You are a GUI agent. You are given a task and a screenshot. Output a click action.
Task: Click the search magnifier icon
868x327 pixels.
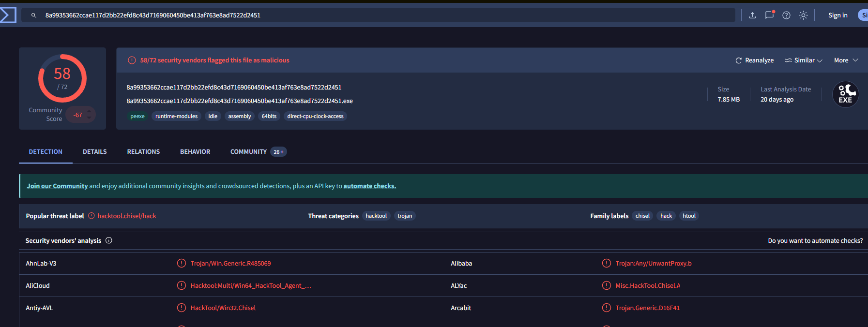[x=34, y=15]
